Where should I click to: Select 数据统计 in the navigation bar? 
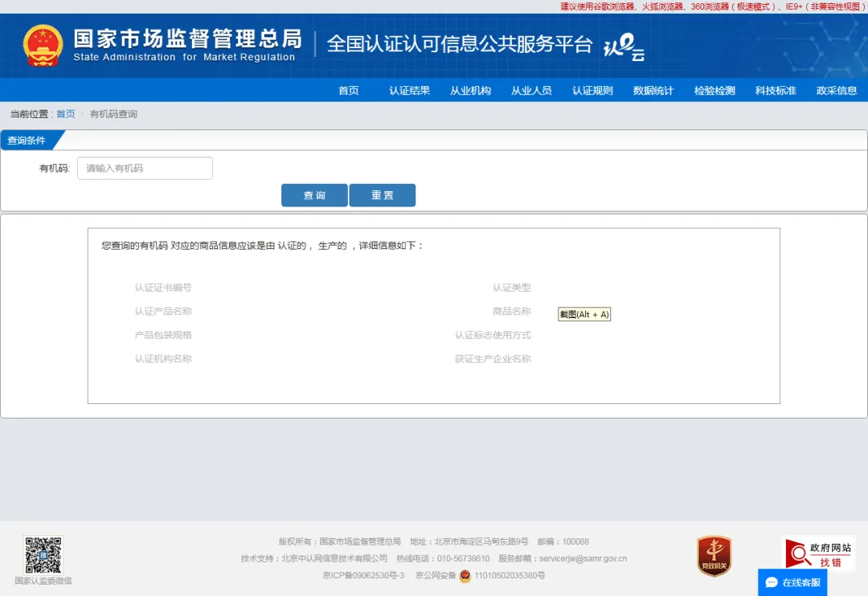653,91
